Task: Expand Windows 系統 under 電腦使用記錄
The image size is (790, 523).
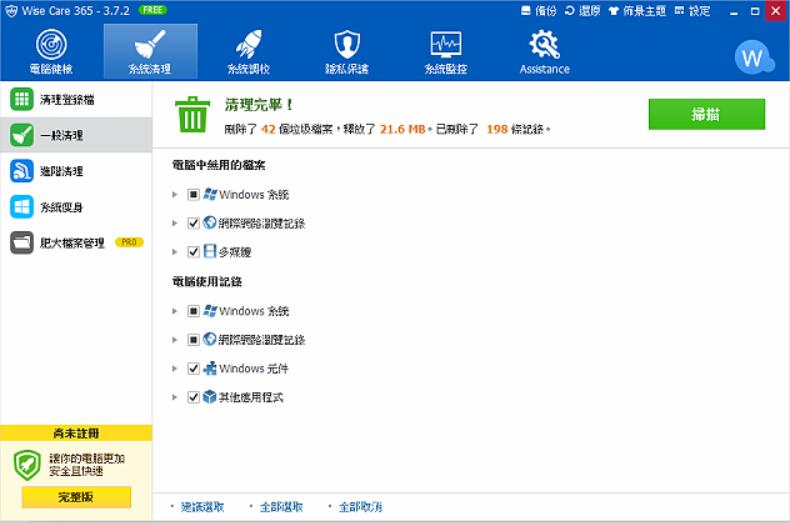Action: [x=175, y=311]
